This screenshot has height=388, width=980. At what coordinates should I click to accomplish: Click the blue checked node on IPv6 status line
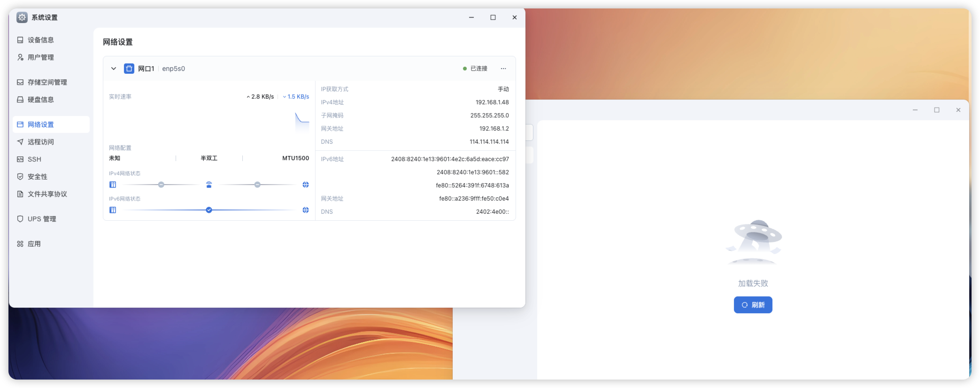tap(209, 210)
